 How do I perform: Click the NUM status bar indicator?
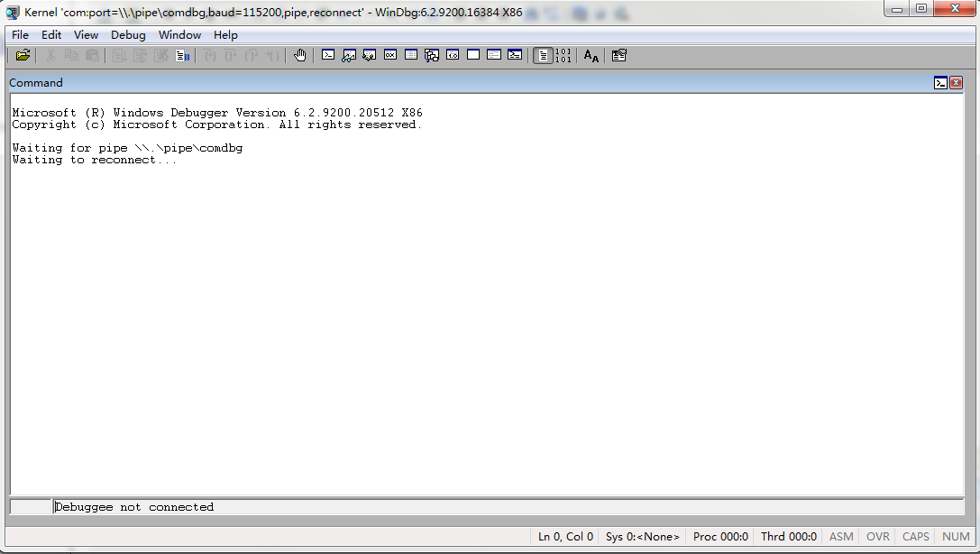[x=955, y=537]
